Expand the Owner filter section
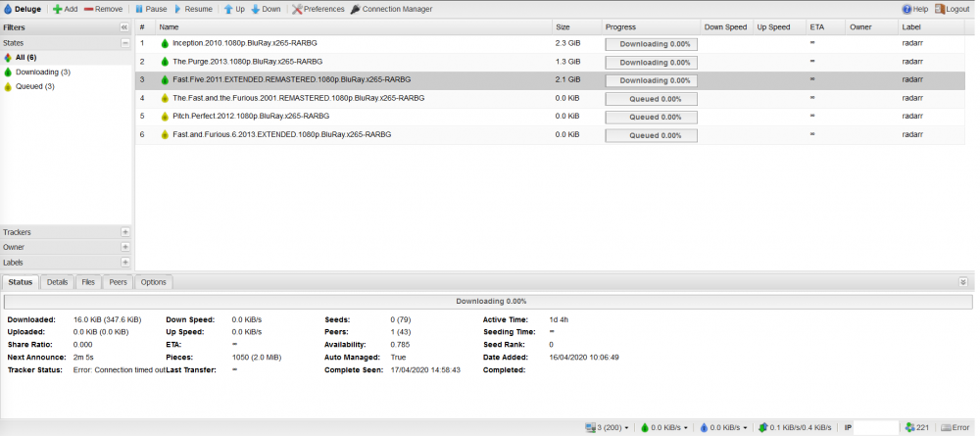 coord(125,247)
